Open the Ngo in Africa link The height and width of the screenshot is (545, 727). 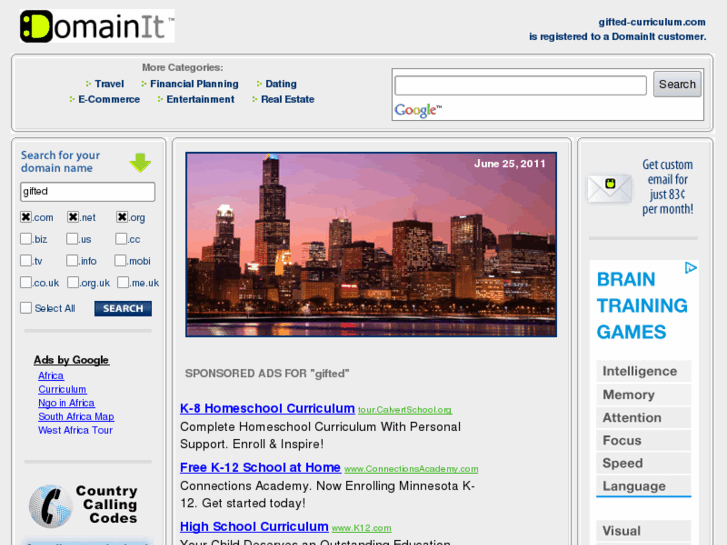[66, 403]
